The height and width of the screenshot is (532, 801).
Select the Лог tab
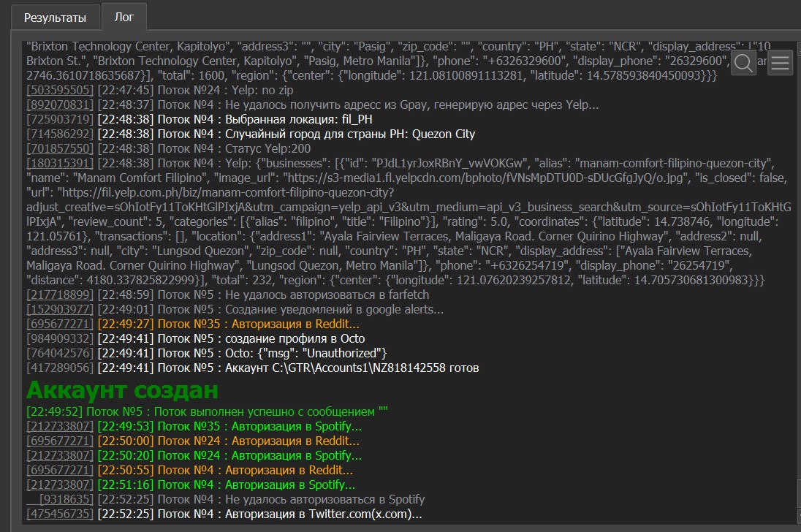pyautogui.click(x=124, y=17)
